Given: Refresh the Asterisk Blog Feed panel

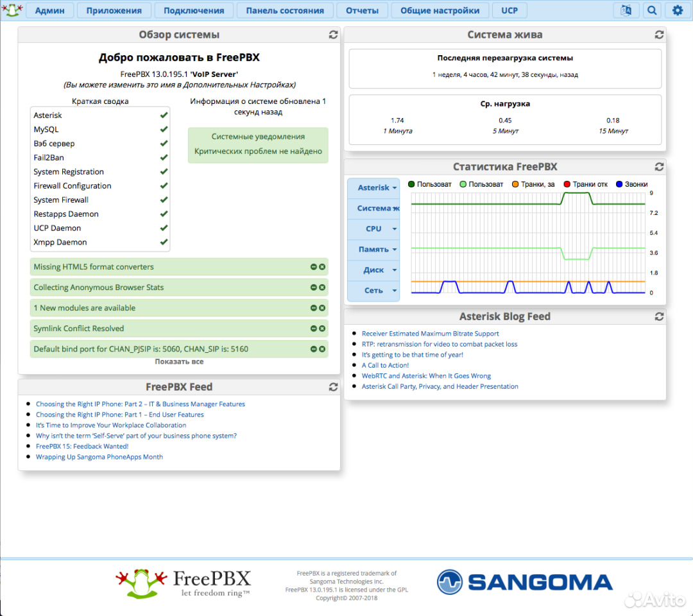Looking at the screenshot, I should (x=659, y=316).
